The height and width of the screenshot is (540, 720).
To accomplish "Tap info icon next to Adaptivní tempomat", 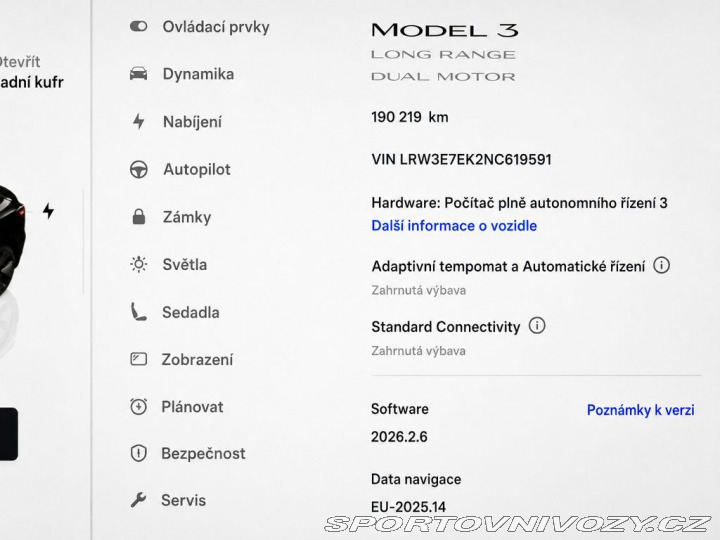I will point(661,265).
